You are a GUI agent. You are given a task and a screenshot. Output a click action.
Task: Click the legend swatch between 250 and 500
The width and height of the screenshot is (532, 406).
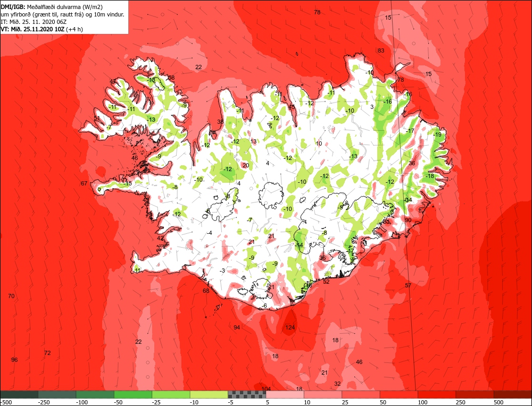click(475, 394)
